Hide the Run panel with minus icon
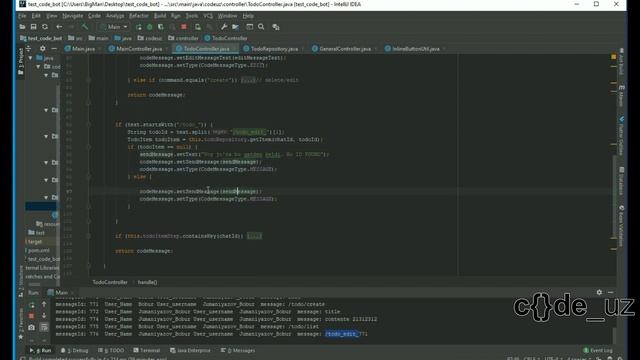The height and width of the screenshot is (360, 640). coord(611,292)
